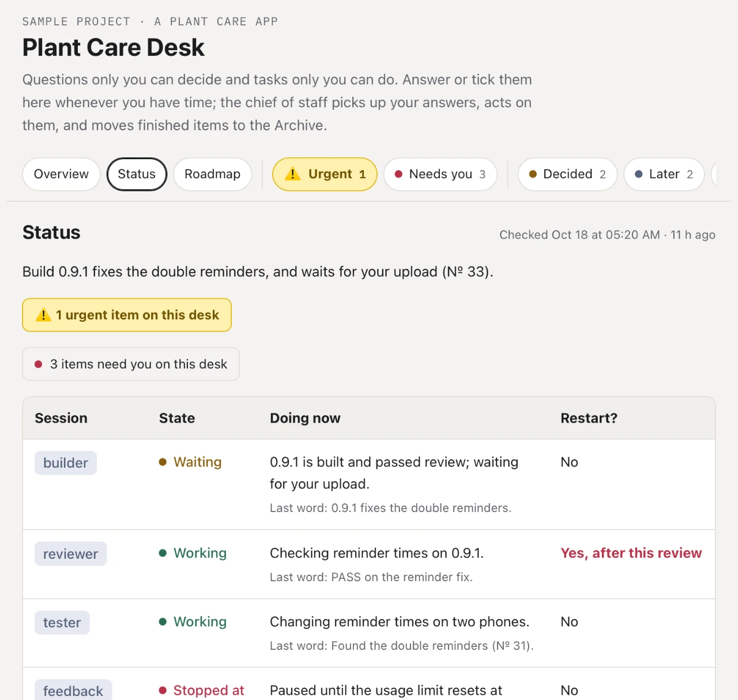Click 'No' in tester's Restart column
Screen dimensions: 738x700
569,622
